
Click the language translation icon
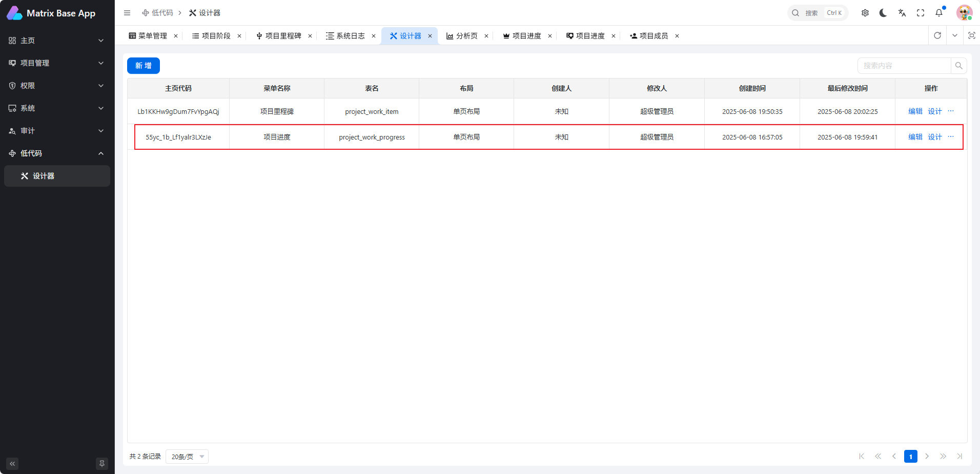[902, 13]
